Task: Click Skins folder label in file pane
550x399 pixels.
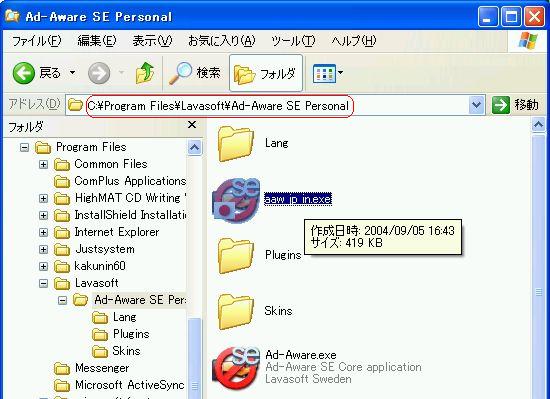Action: (278, 311)
